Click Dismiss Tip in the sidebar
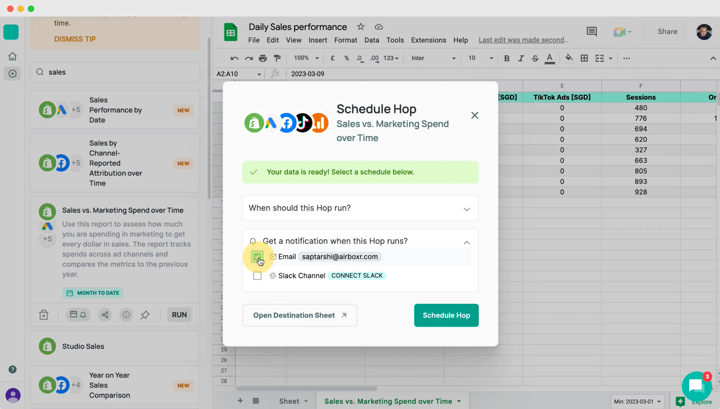Image resolution: width=720 pixels, height=409 pixels. pos(75,39)
